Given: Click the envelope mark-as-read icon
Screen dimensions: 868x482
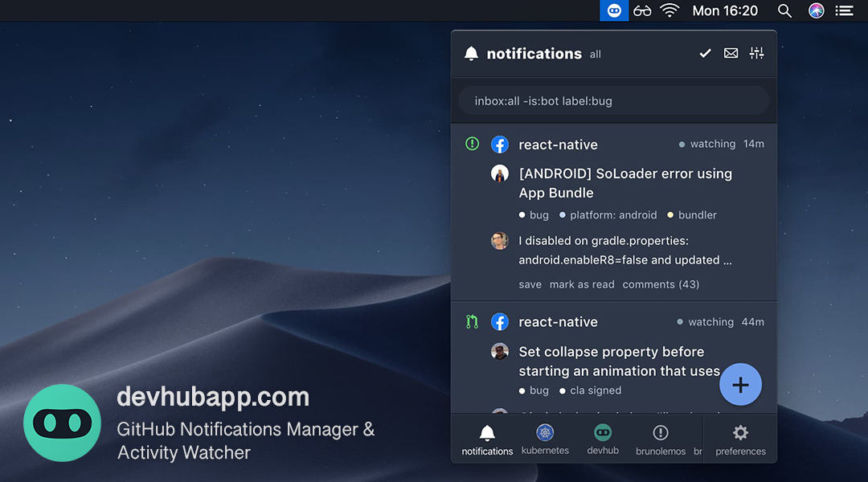Looking at the screenshot, I should [731, 53].
